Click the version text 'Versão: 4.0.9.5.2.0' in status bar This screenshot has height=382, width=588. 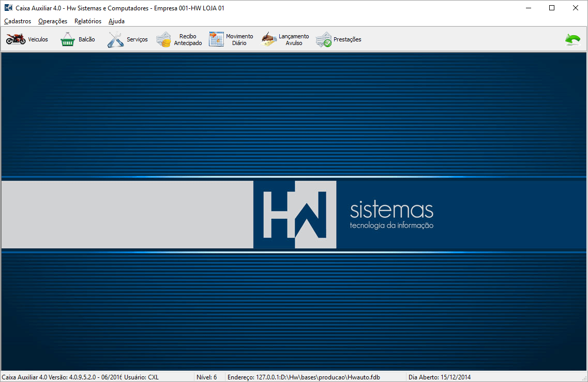pos(72,377)
